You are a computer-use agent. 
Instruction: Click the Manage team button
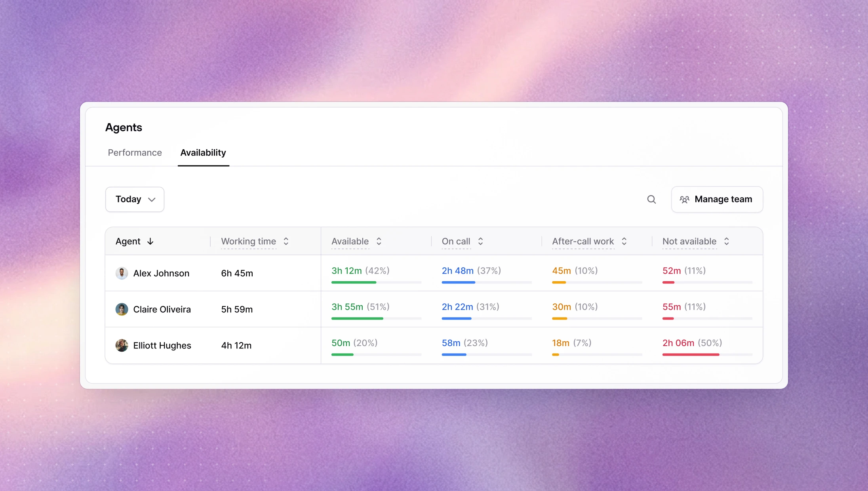coord(717,199)
